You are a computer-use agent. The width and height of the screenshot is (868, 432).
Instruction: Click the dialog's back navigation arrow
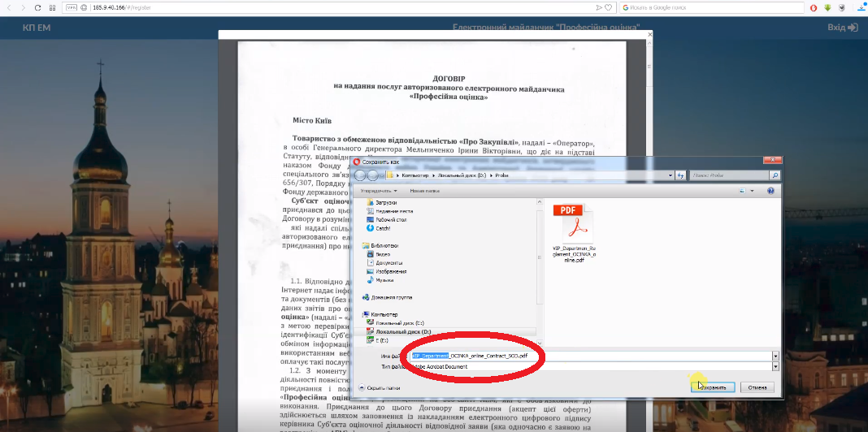coord(360,175)
